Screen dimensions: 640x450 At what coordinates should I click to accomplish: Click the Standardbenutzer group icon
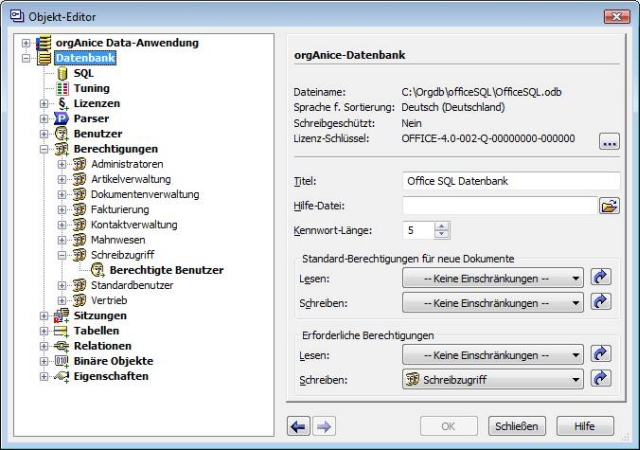click(80, 285)
